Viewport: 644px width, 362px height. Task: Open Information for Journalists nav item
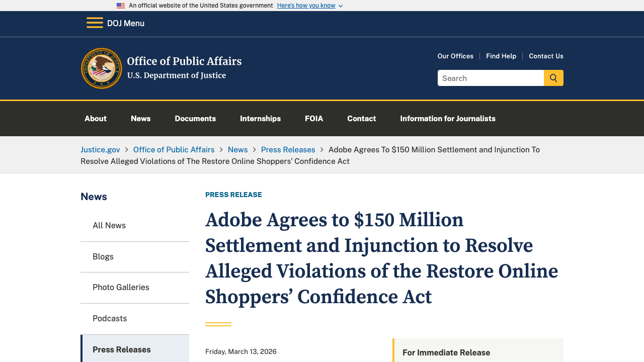pos(448,119)
